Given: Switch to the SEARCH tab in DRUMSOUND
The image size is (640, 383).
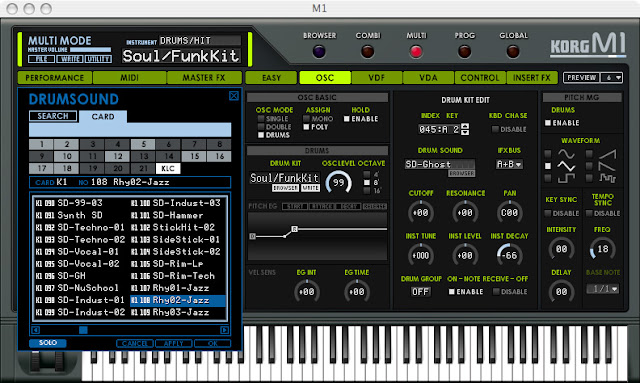Looking at the screenshot, I should coord(53,116).
